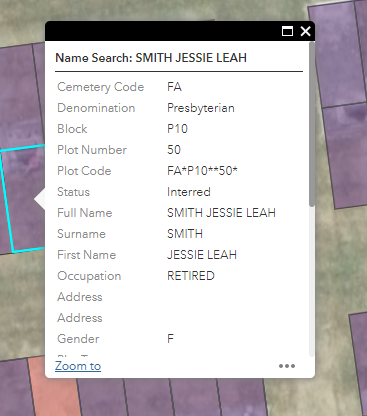
Task: Select the First Name value JESSIE LEAH
Action: [202, 255]
